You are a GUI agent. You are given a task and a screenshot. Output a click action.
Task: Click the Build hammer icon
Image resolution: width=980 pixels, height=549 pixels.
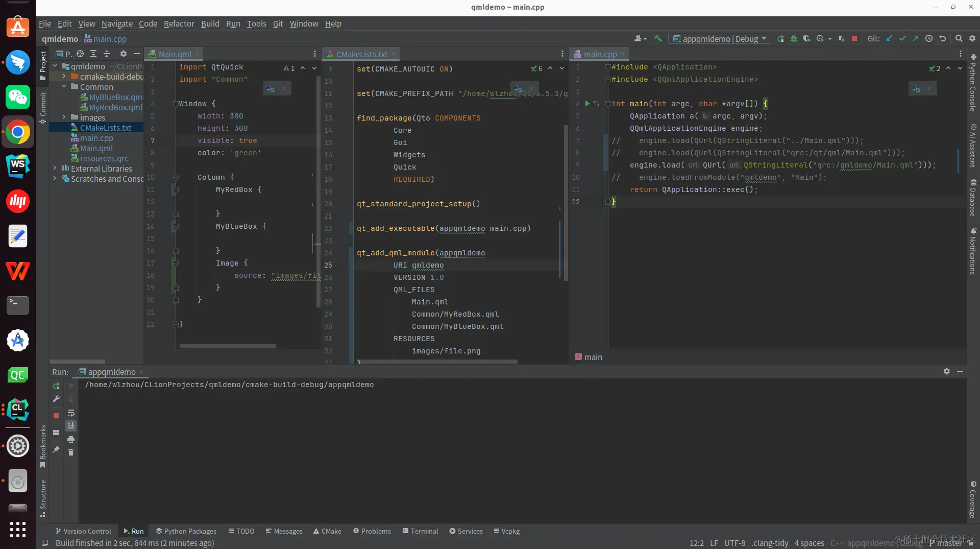coord(658,39)
